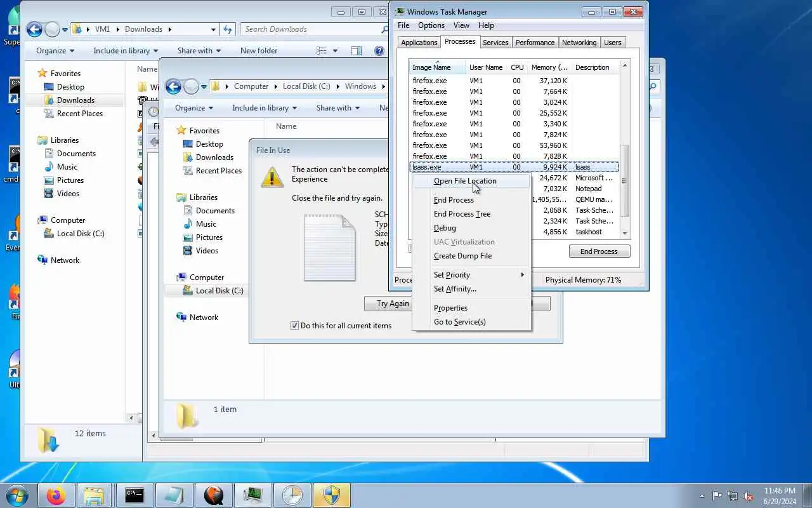The height and width of the screenshot is (508, 812).
Task: Open 'Include in library' dropdown in Downloads window
Action: point(126,51)
